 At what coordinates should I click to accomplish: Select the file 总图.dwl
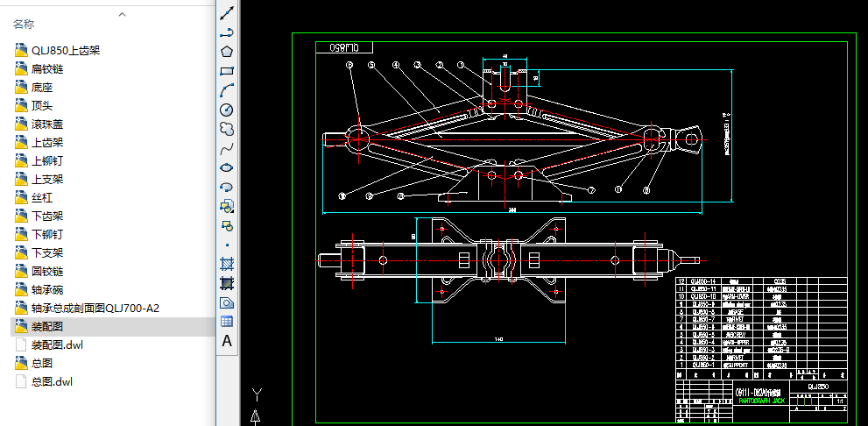[x=52, y=381]
